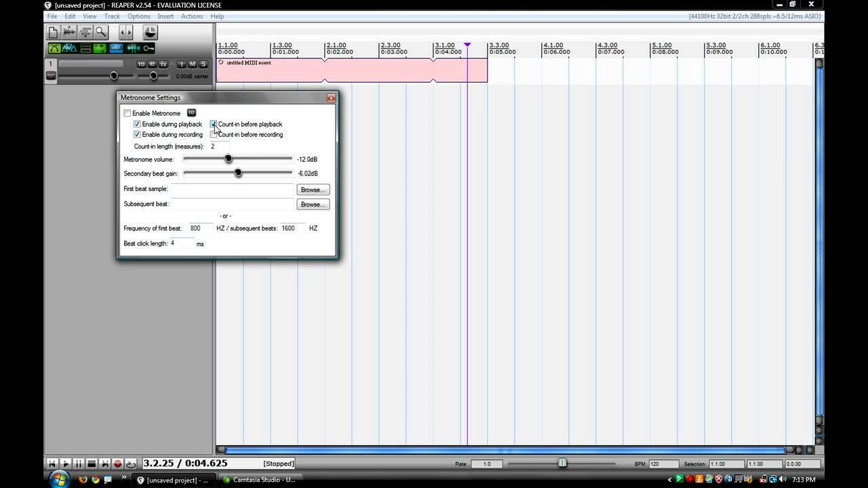Mute track 1 with the M button
This screenshot has height=488, width=868.
(x=192, y=64)
